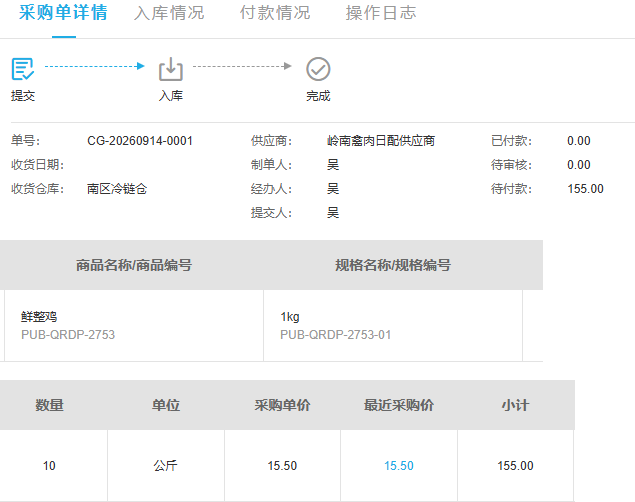Click the 采购单价 column header
635x502 pixels.
click(x=282, y=405)
